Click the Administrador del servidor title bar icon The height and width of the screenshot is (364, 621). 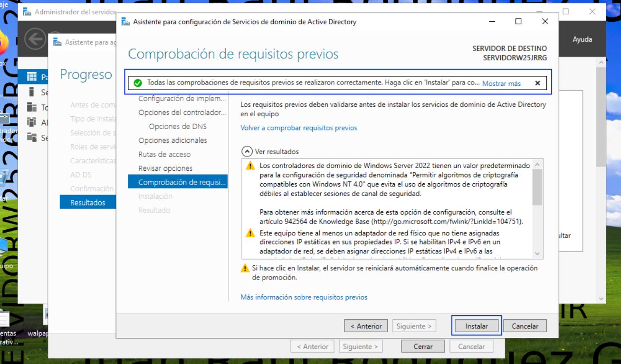[27, 11]
